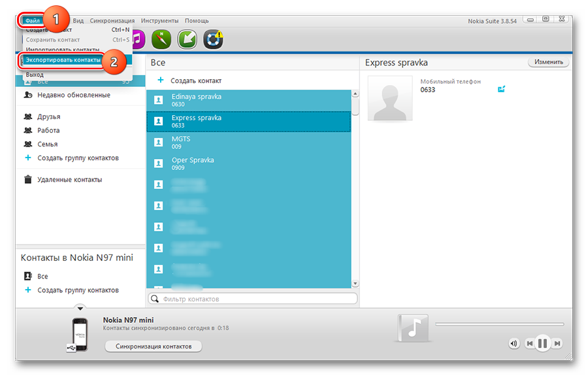Click the music progress slider
This screenshot has height=376, width=588.
click(x=499, y=324)
